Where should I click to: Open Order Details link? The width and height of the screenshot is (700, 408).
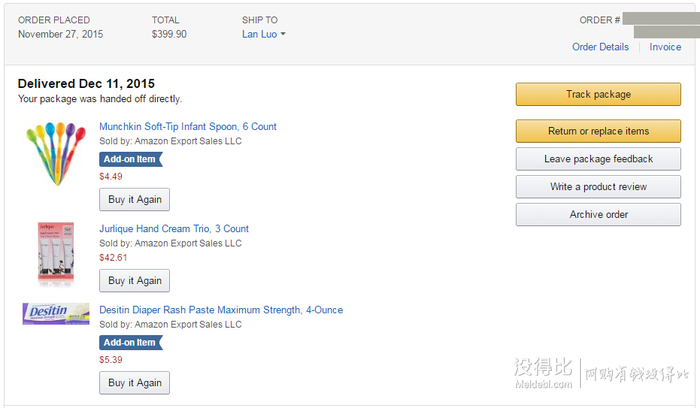click(600, 47)
